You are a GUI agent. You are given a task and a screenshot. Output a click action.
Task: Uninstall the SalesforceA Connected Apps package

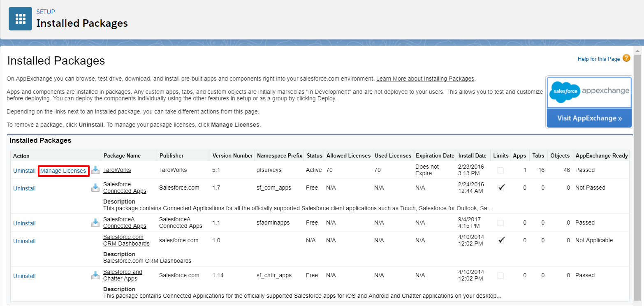(x=24, y=223)
